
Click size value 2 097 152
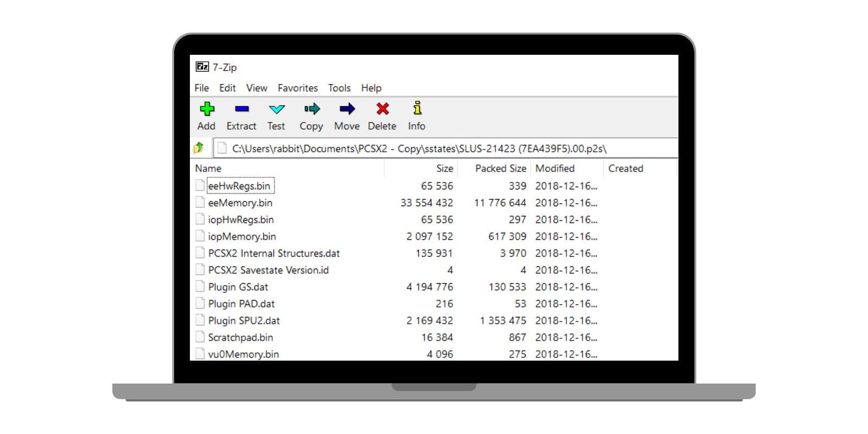tap(430, 236)
